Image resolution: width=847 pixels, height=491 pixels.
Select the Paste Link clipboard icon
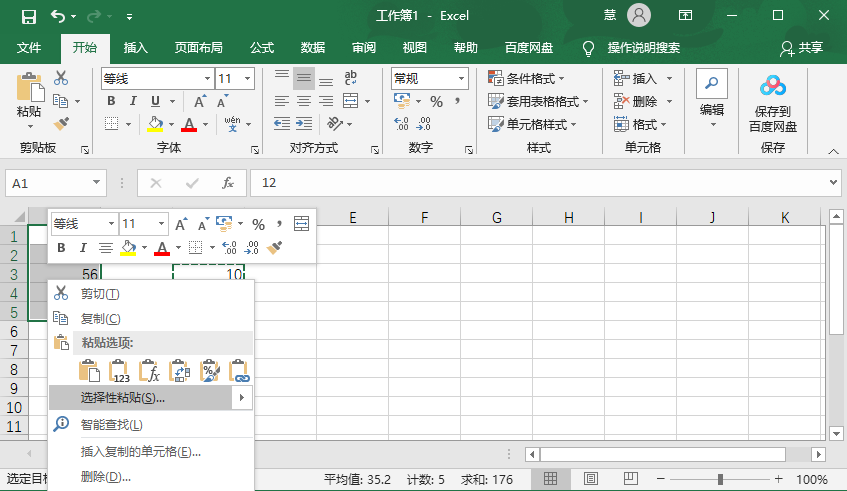pyautogui.click(x=240, y=372)
